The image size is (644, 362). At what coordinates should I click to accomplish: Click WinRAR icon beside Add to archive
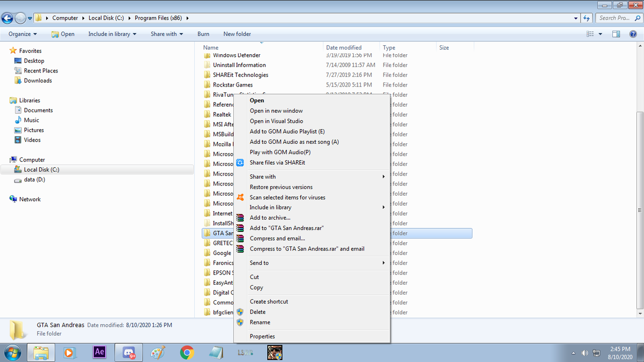pos(240,218)
